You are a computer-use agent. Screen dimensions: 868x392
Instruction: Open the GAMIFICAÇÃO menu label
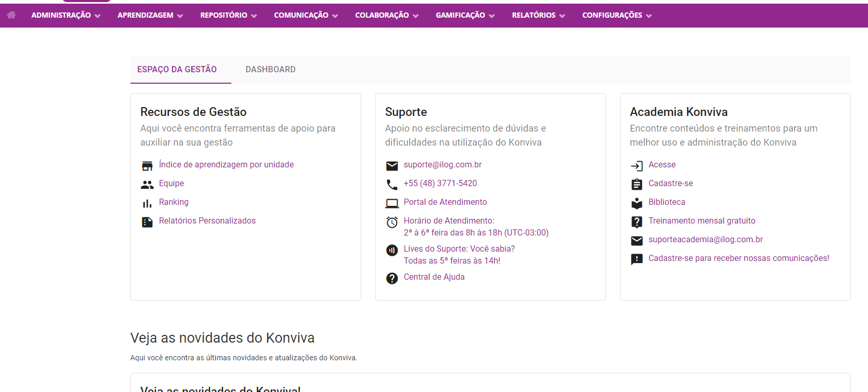click(460, 15)
